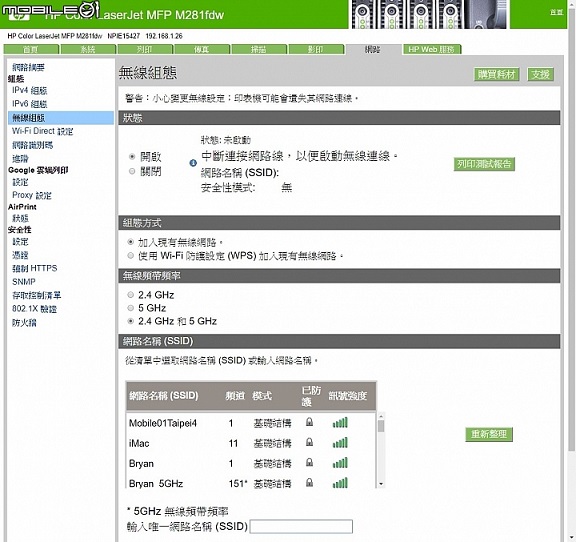Select the 5 GHz band only option
The image size is (576, 542).
130,308
